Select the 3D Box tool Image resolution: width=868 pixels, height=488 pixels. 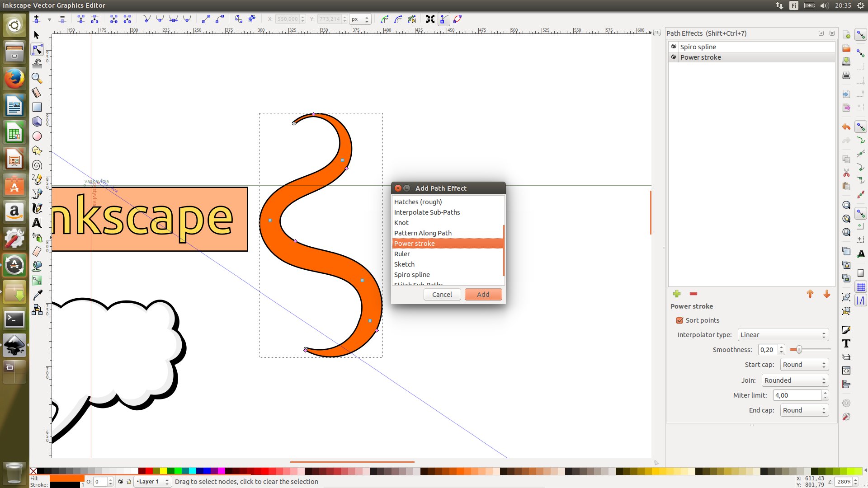[37, 122]
